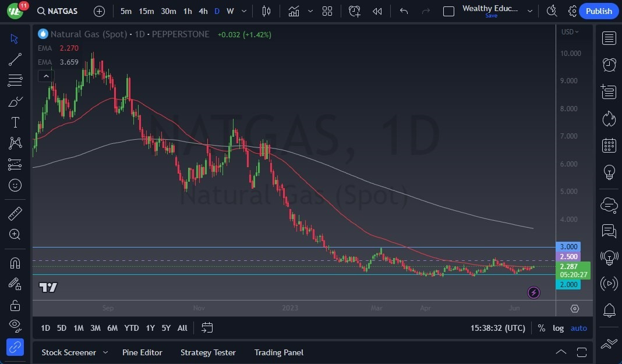Open the USD currency dropdown
The image size is (622, 364).
(570, 31)
